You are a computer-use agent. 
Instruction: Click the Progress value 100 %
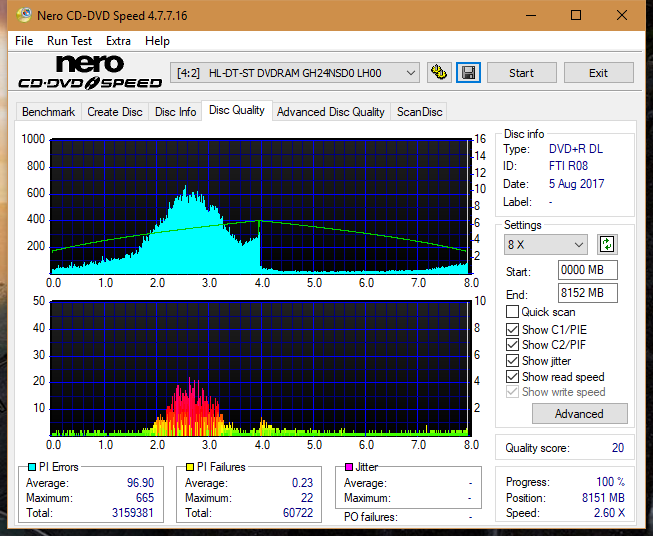tap(611, 482)
